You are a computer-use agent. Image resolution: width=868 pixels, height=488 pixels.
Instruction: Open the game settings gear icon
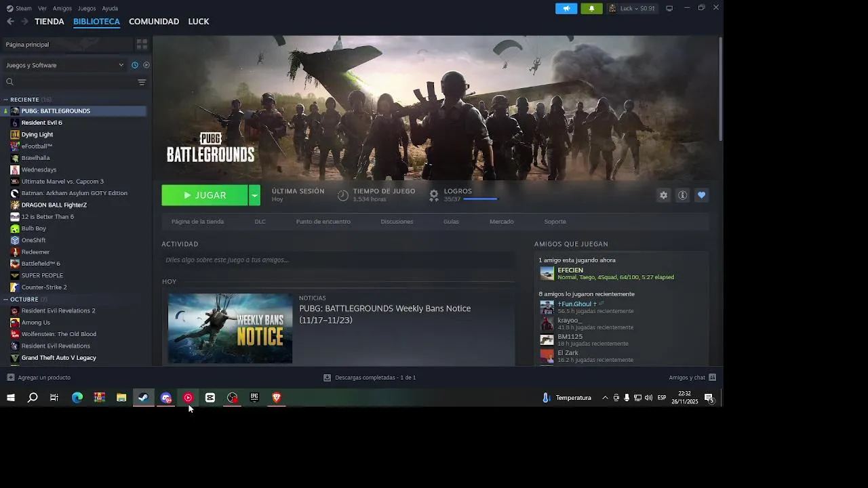click(x=663, y=195)
